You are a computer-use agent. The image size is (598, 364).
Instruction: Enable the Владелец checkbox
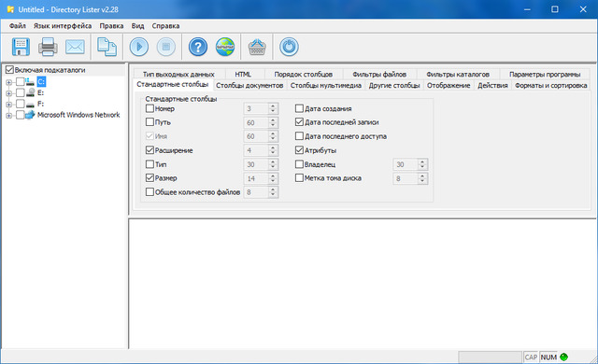(299, 164)
